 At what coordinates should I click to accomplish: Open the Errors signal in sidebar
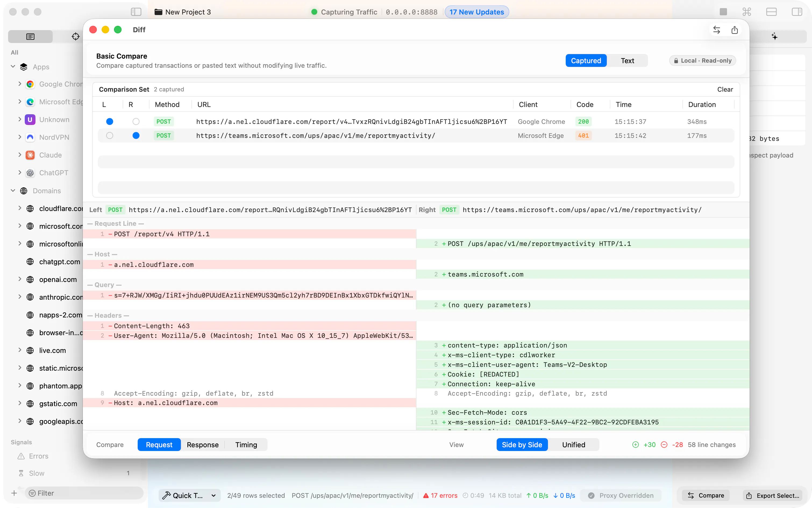(x=38, y=456)
